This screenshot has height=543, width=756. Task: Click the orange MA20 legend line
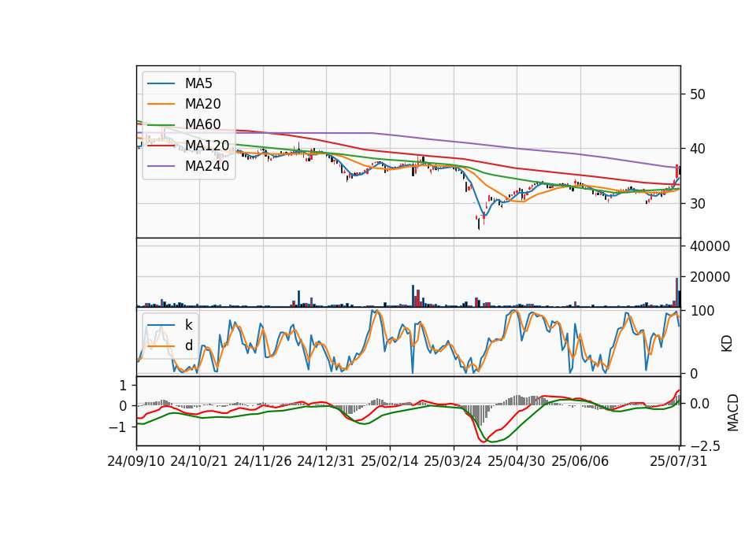coord(161,104)
